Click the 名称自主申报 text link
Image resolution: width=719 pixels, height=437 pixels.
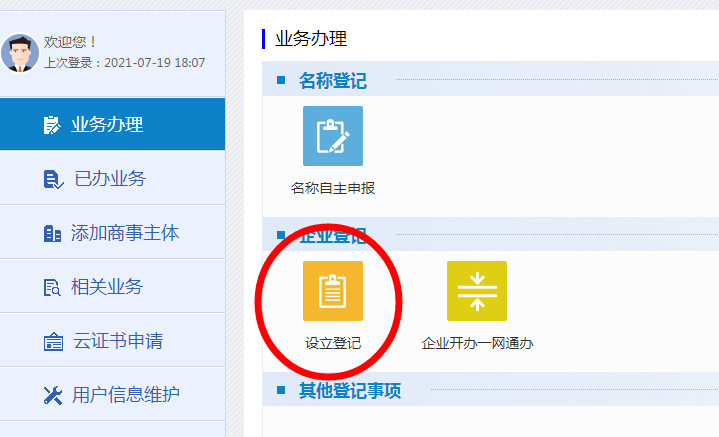[333, 188]
